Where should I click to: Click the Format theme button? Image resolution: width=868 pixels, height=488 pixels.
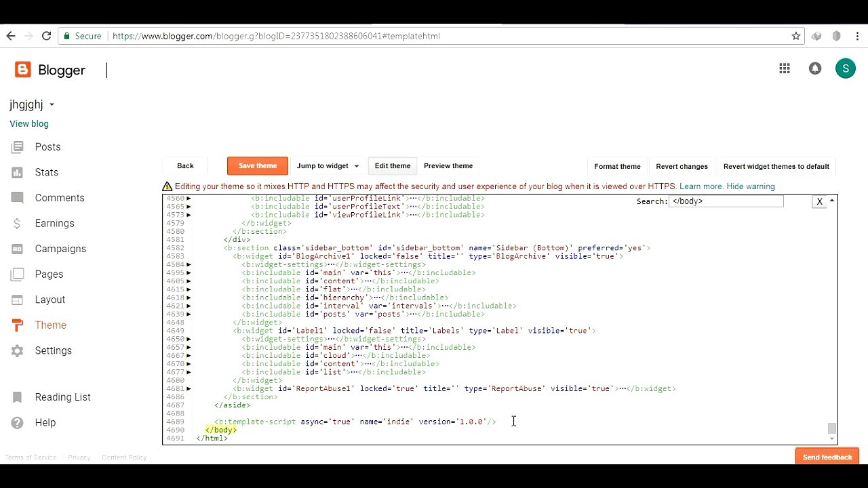pyautogui.click(x=617, y=166)
